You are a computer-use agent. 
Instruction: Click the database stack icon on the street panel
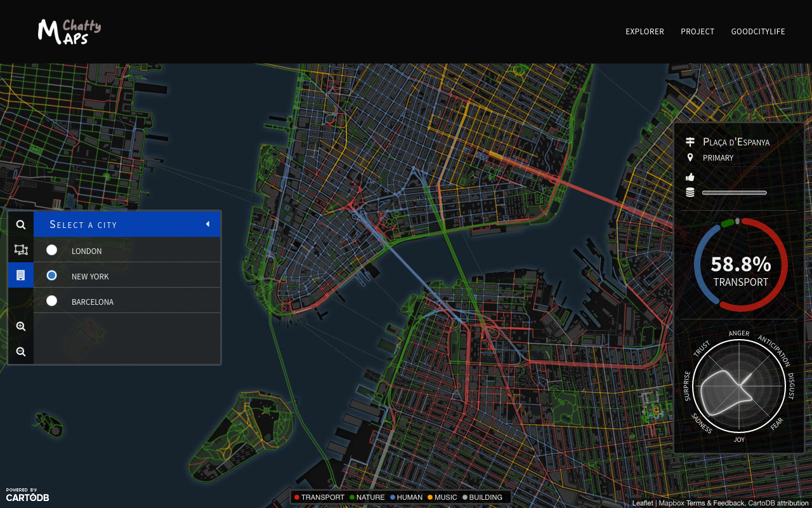[x=690, y=191]
